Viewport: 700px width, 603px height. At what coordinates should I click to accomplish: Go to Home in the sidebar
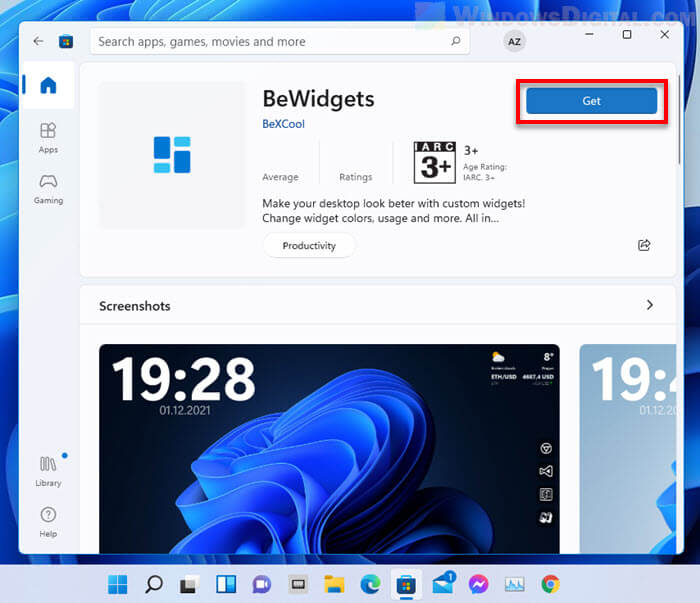click(x=48, y=85)
